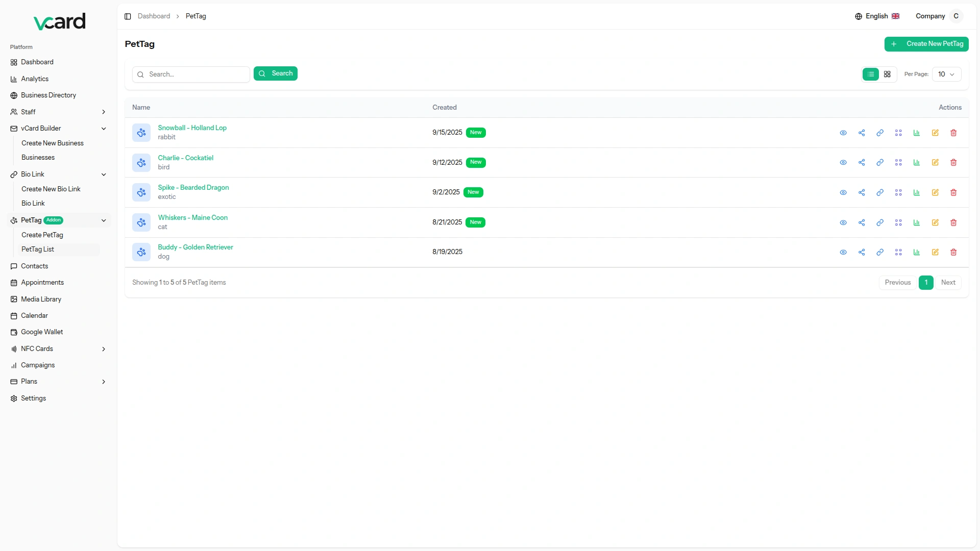View analytics for Whiskers - Maine Coon
Image resolution: width=980 pixels, height=551 pixels.
pos(917,222)
